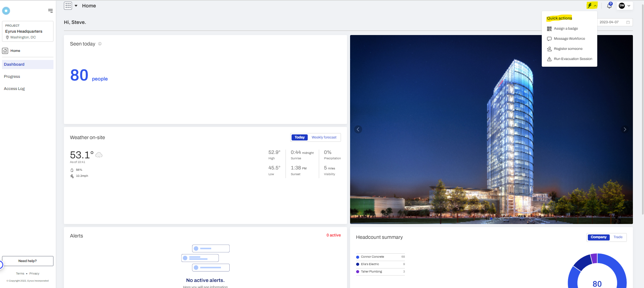Image resolution: width=644 pixels, height=288 pixels.
Task: Click the 0 active alerts label
Action: pyautogui.click(x=334, y=235)
